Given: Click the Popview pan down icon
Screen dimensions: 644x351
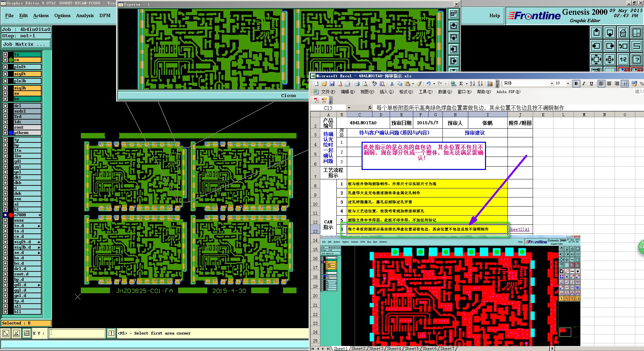Looking at the screenshot, I should [453, 37].
